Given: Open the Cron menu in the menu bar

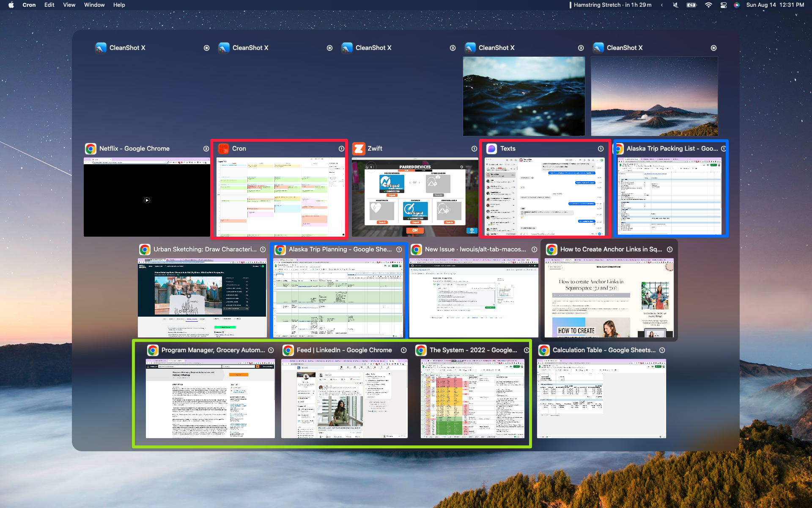Looking at the screenshot, I should [29, 5].
